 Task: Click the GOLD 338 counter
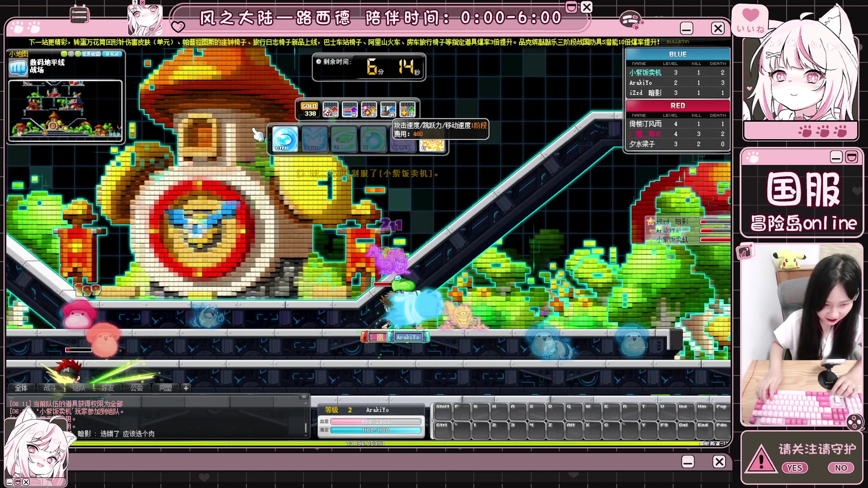[310, 110]
